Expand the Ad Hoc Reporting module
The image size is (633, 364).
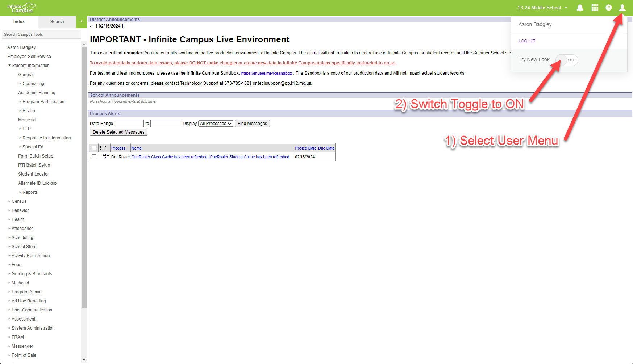[x=9, y=301]
